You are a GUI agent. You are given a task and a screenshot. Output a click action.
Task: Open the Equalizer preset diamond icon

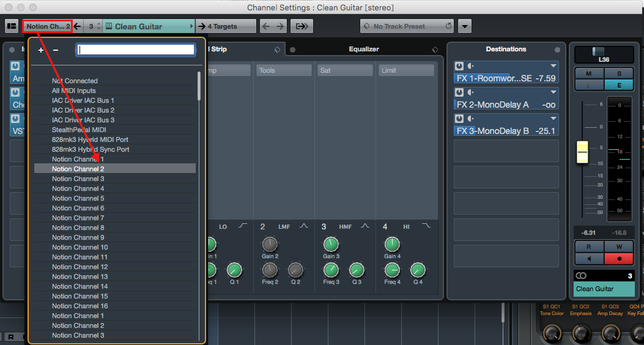435,50
